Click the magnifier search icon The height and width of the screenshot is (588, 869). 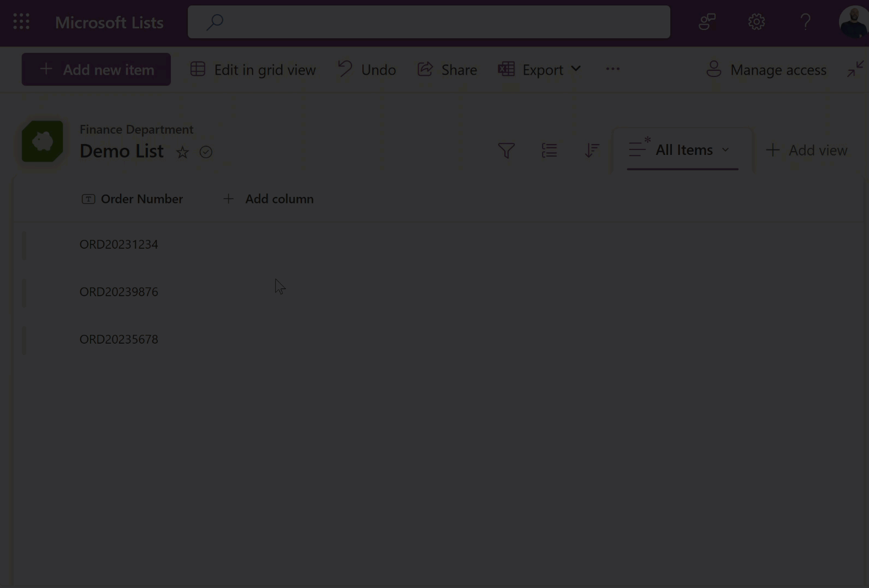[215, 22]
